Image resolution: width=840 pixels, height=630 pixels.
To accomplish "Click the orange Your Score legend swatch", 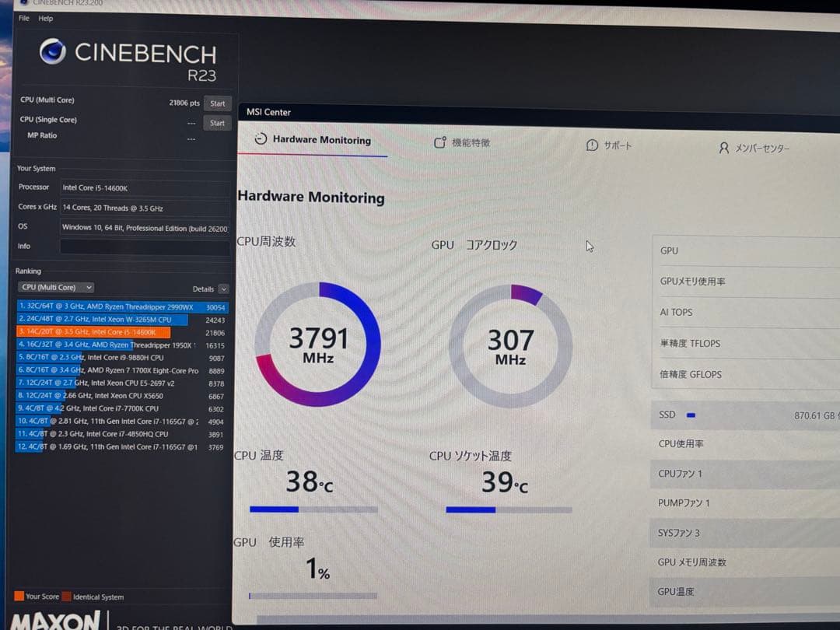I will pos(19,597).
